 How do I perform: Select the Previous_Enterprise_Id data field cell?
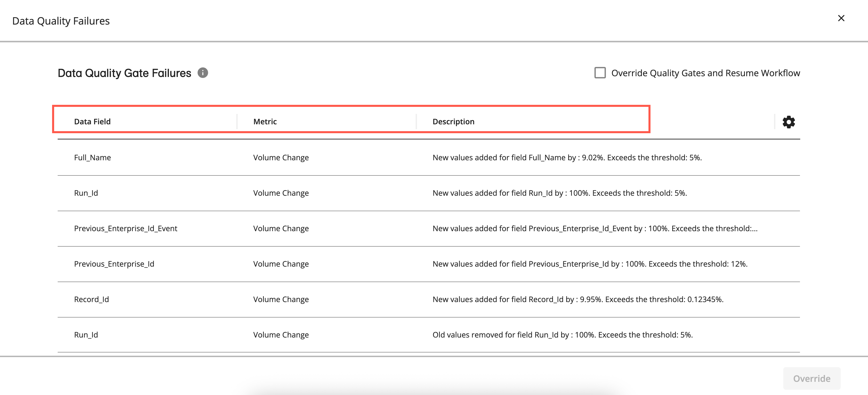click(x=114, y=264)
